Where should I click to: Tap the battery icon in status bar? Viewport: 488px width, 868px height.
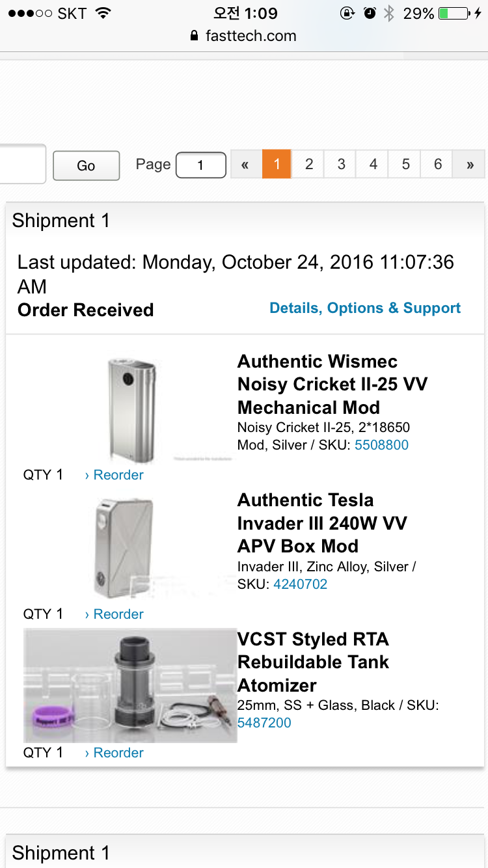coord(453,13)
